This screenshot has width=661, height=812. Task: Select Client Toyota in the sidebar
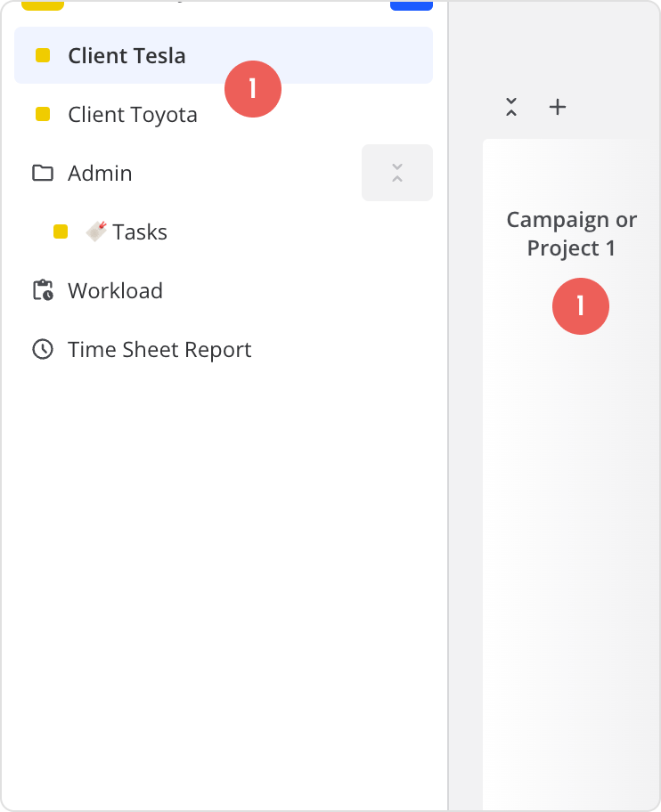pyautogui.click(x=133, y=115)
